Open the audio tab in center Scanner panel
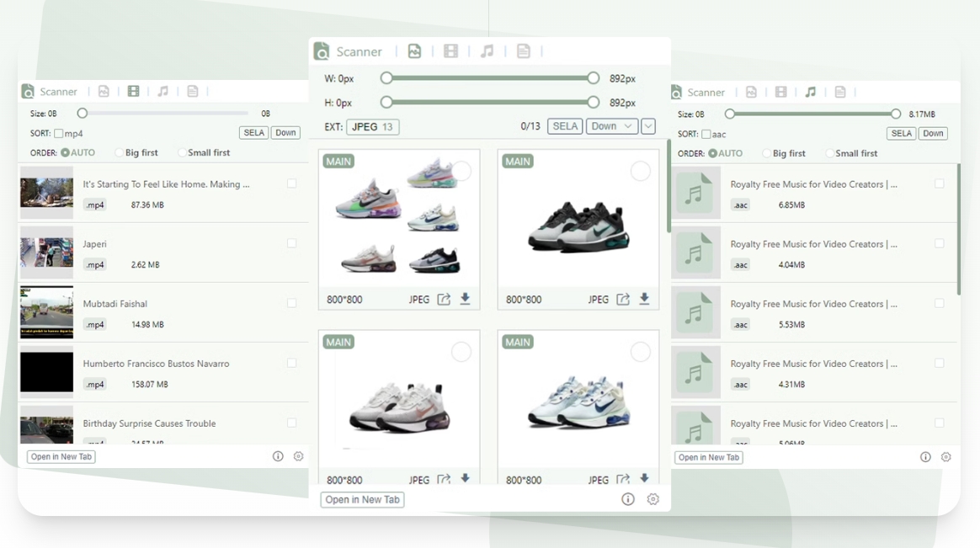The height and width of the screenshot is (548, 980). [487, 51]
